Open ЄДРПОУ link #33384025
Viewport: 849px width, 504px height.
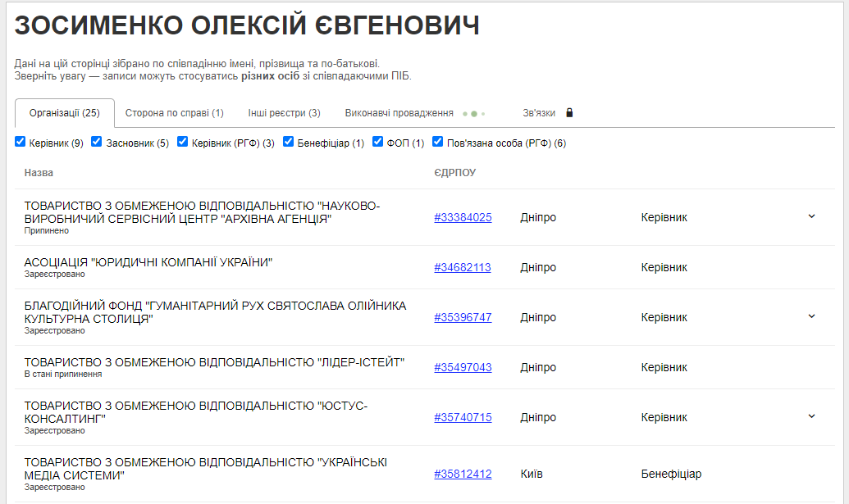pyautogui.click(x=463, y=218)
